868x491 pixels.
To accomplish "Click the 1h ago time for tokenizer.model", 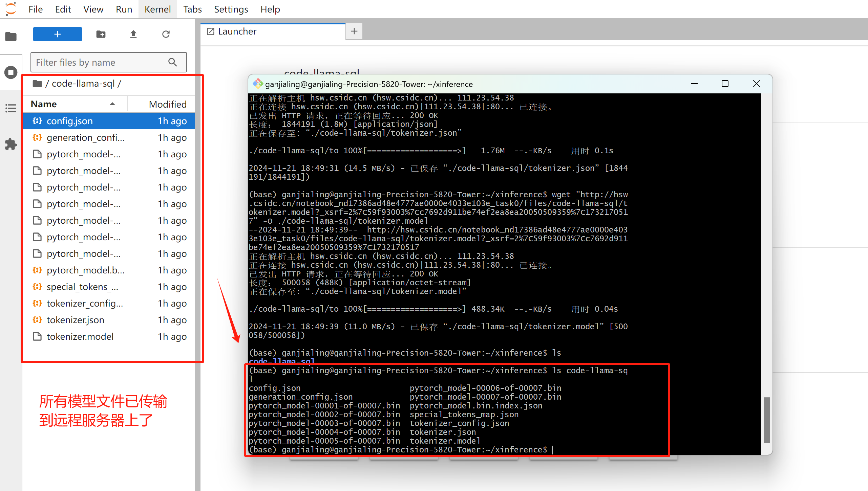I will tap(172, 336).
